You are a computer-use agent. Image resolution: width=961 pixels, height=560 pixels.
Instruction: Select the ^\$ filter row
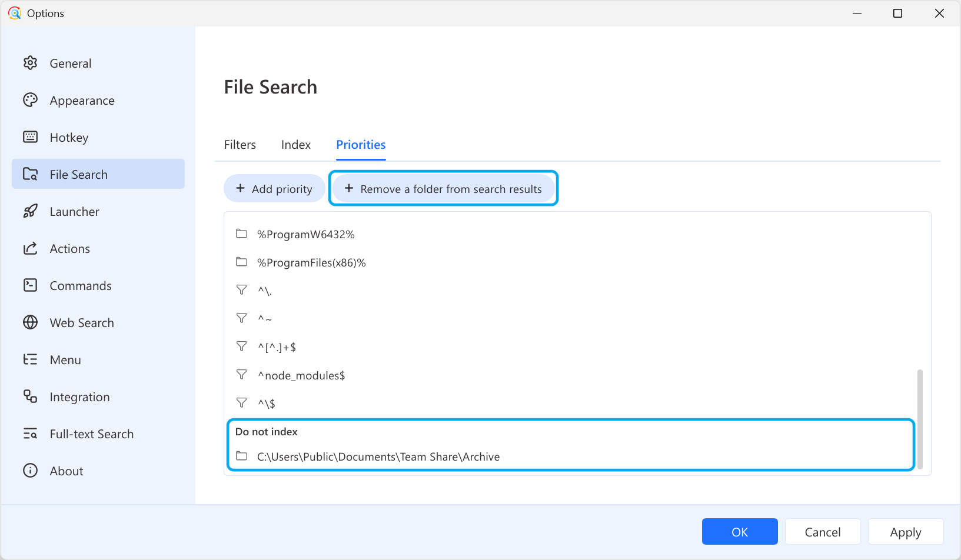pyautogui.click(x=577, y=404)
